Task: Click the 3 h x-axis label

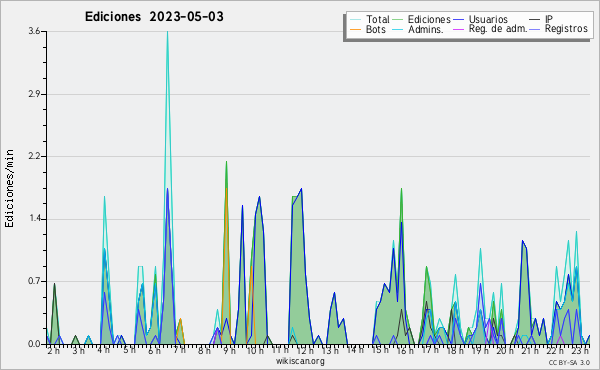Action: click(78, 350)
